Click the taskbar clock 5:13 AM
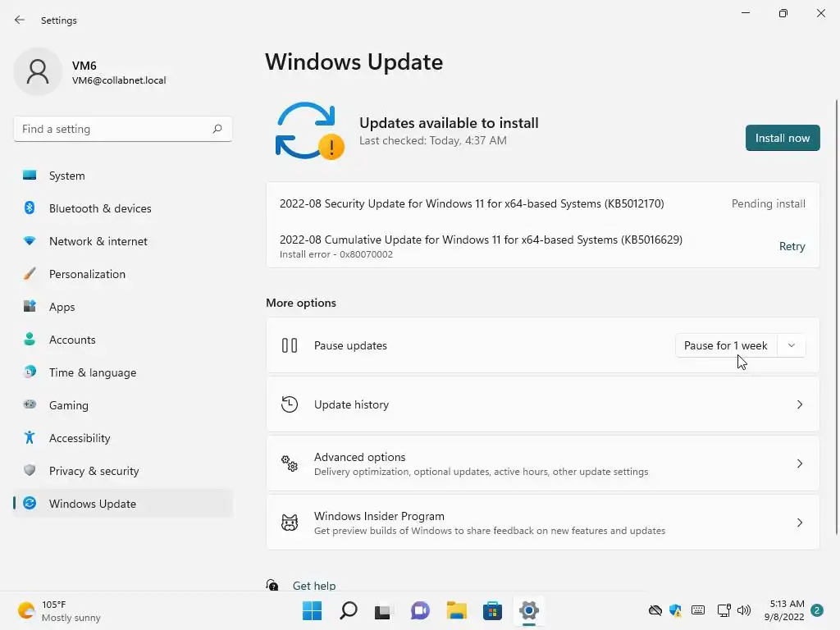 click(x=783, y=610)
